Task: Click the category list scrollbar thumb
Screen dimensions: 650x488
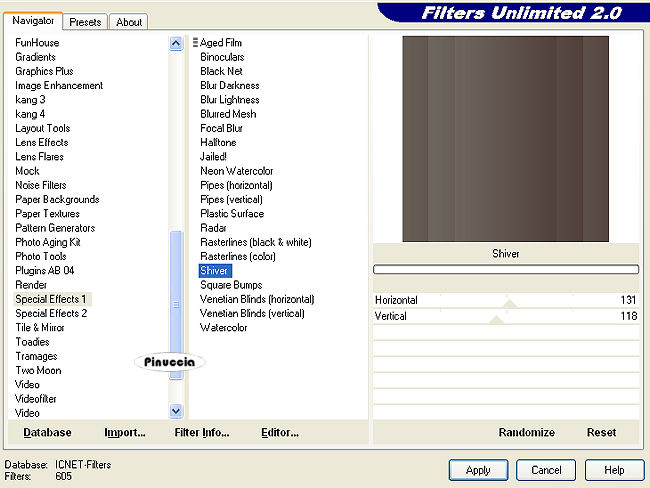Action: click(176, 305)
